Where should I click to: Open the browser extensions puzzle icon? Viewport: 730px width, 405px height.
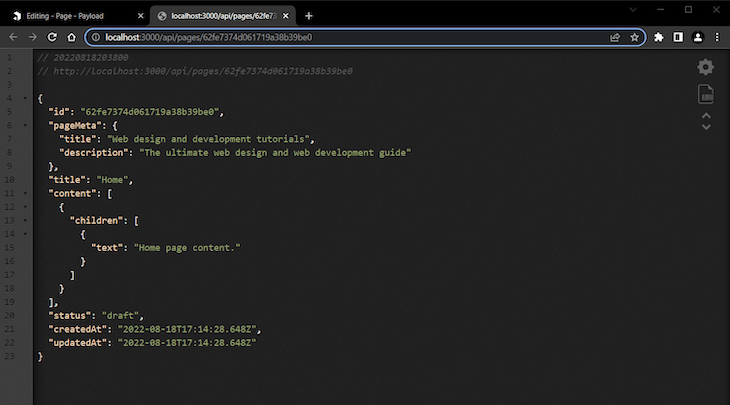pos(658,37)
